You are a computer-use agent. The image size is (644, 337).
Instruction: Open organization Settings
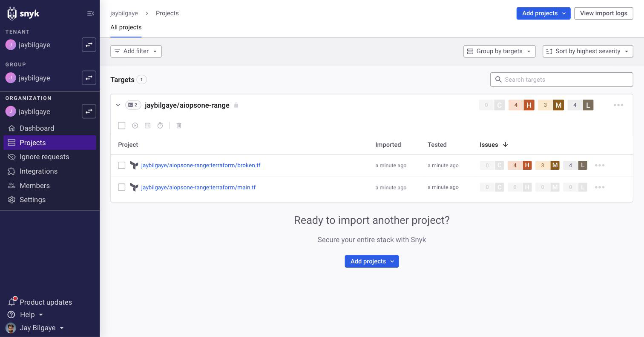[x=50, y=200]
